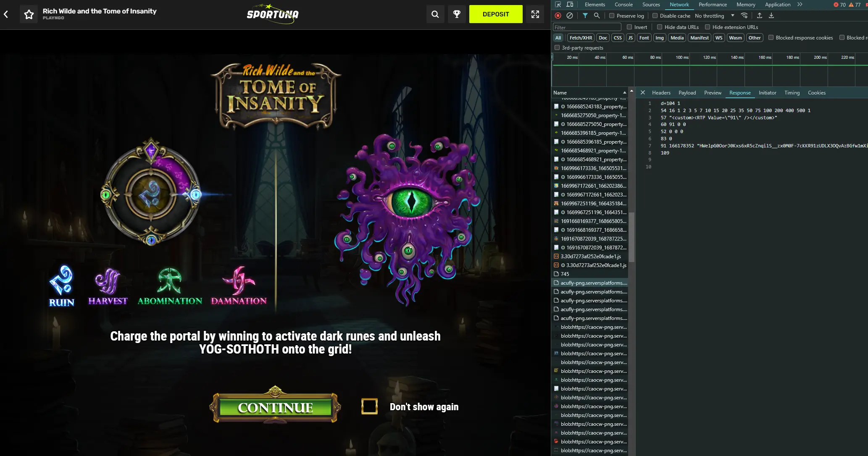Toggle the Invert filter checkbox
This screenshot has height=456, width=868.
pyautogui.click(x=629, y=27)
